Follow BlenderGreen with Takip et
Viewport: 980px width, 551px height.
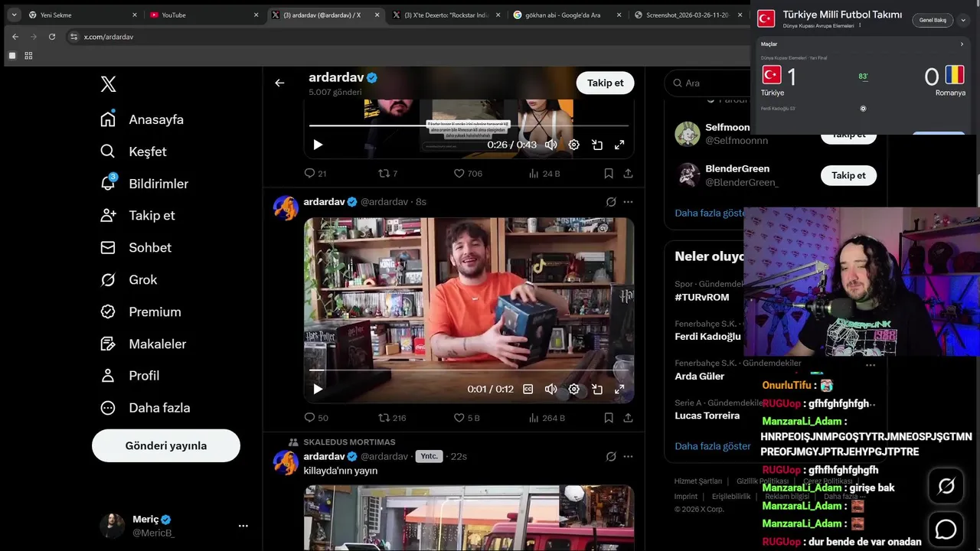pyautogui.click(x=848, y=175)
